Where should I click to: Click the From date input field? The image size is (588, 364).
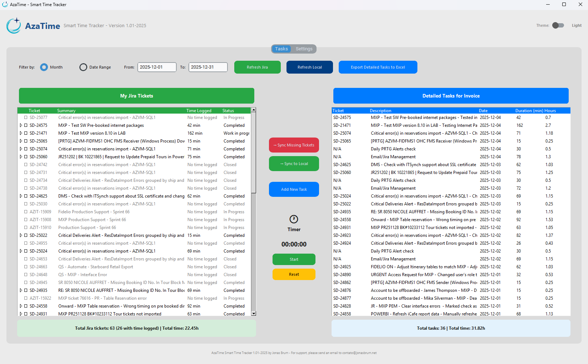(157, 67)
